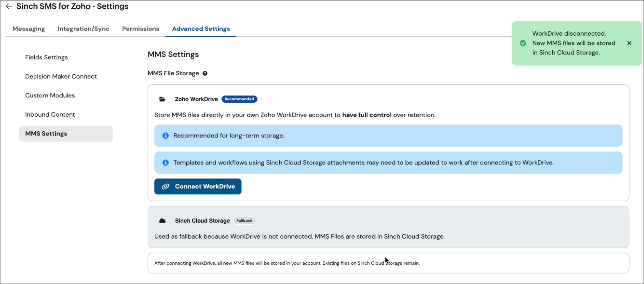Screen dimensions: 644x284
Task: Click the Connect WorkDrive button
Action: [x=198, y=186]
